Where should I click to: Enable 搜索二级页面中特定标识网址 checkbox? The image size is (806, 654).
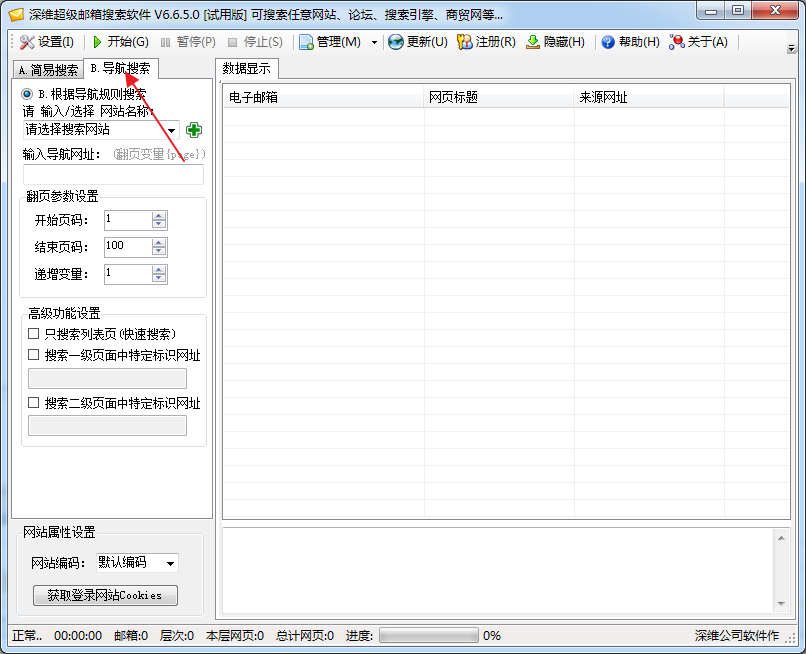[33, 403]
